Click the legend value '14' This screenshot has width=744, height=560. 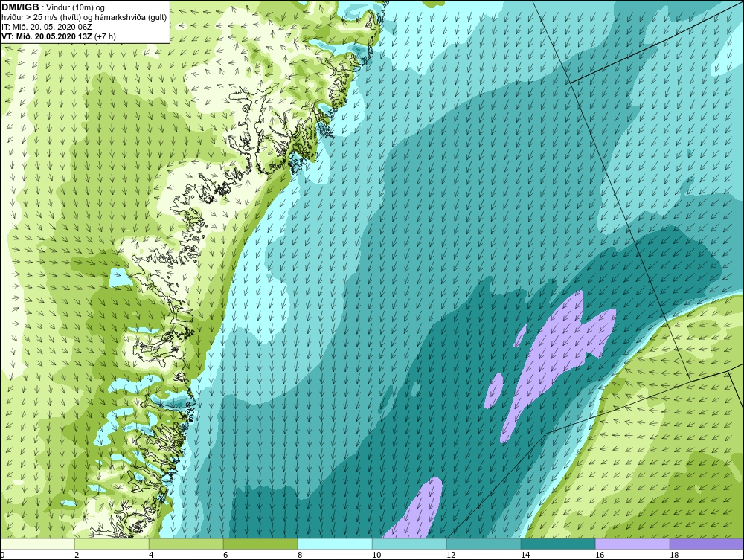pos(525,555)
